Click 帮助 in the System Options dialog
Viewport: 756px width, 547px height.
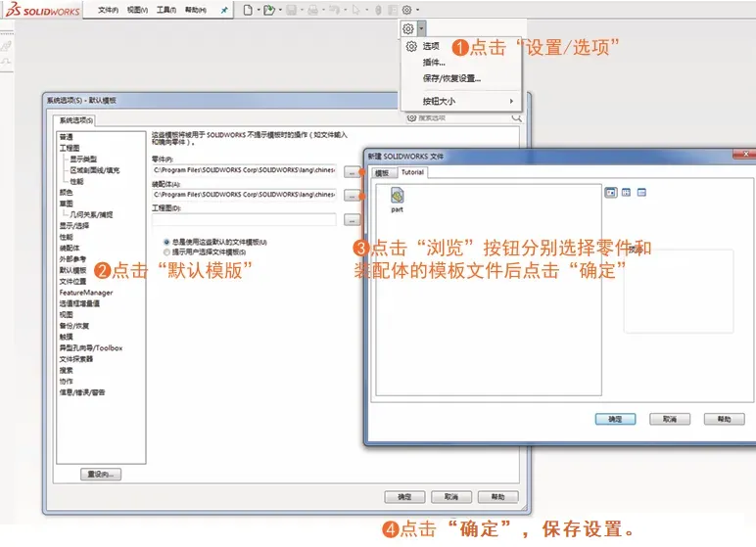[498, 497]
